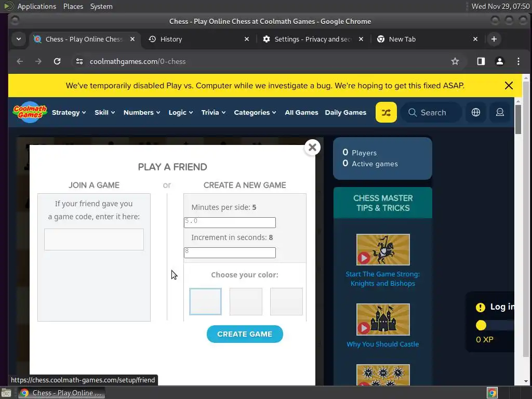Click the site Search box
532x399 pixels.
(431, 112)
